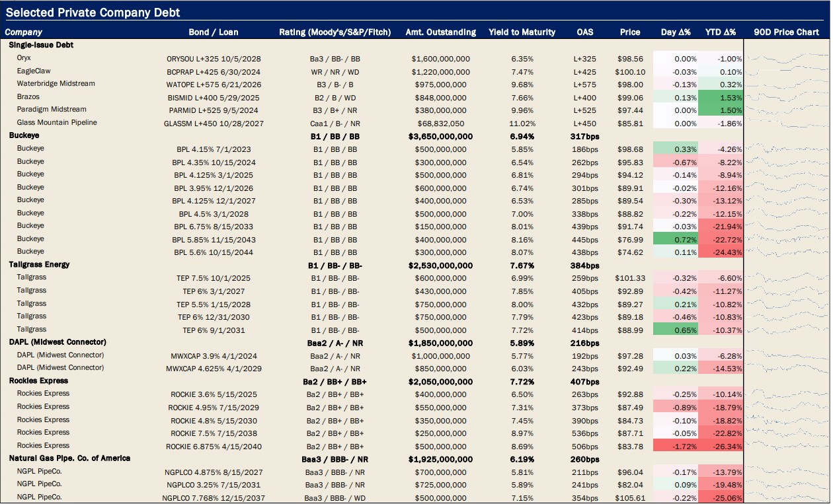This screenshot has width=833, height=504.
Task: Select bond 'WATOPE L+575 6/21/2026'
Action: (x=214, y=85)
